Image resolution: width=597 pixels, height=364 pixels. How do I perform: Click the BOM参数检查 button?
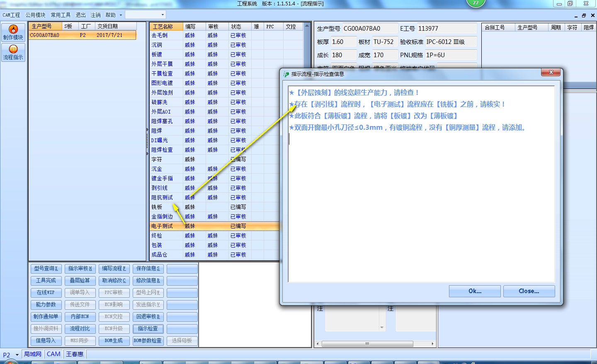click(x=148, y=341)
